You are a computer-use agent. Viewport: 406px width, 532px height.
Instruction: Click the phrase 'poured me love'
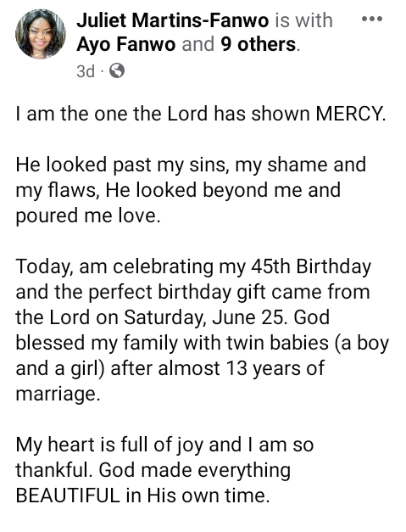pyautogui.click(x=87, y=216)
